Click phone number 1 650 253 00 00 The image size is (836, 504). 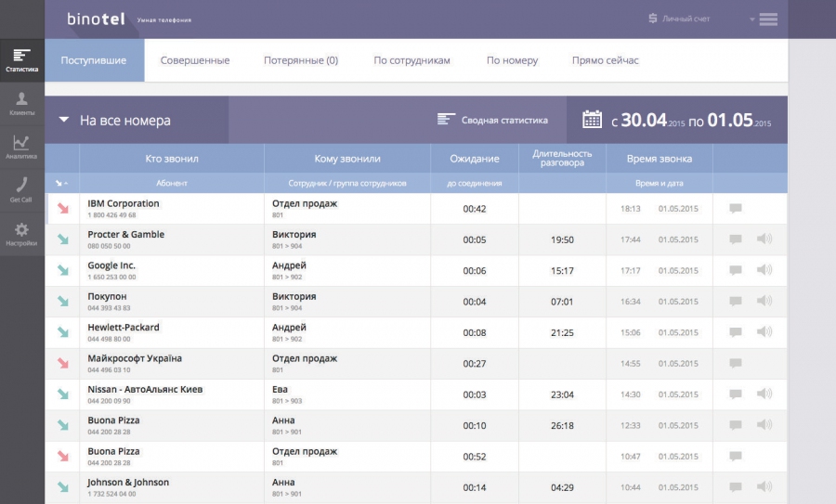coord(112,277)
